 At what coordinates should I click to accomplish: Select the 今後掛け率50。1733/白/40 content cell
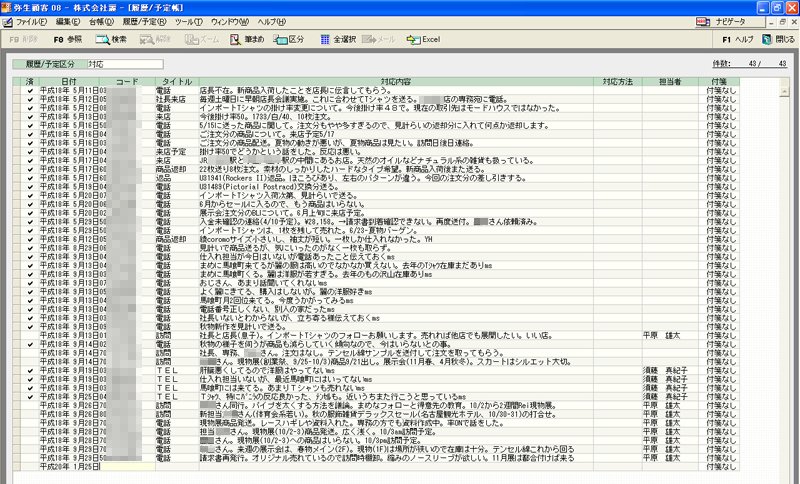[396, 117]
